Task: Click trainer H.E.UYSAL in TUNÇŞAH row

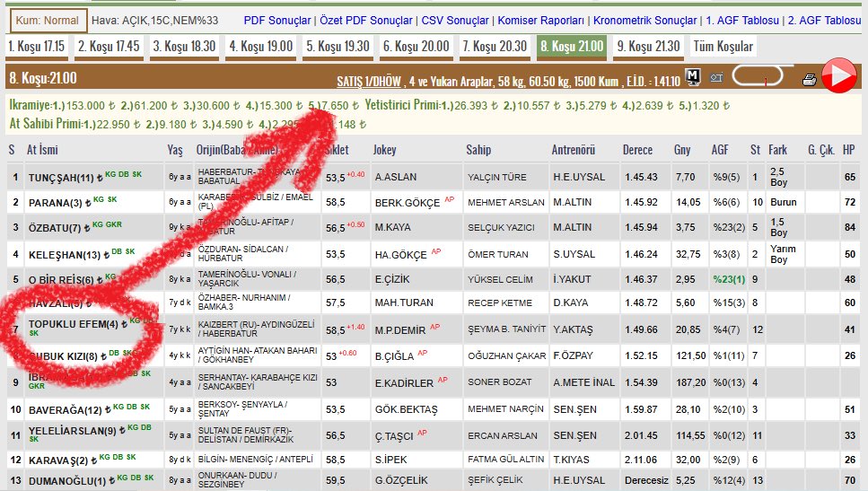Action: click(579, 177)
